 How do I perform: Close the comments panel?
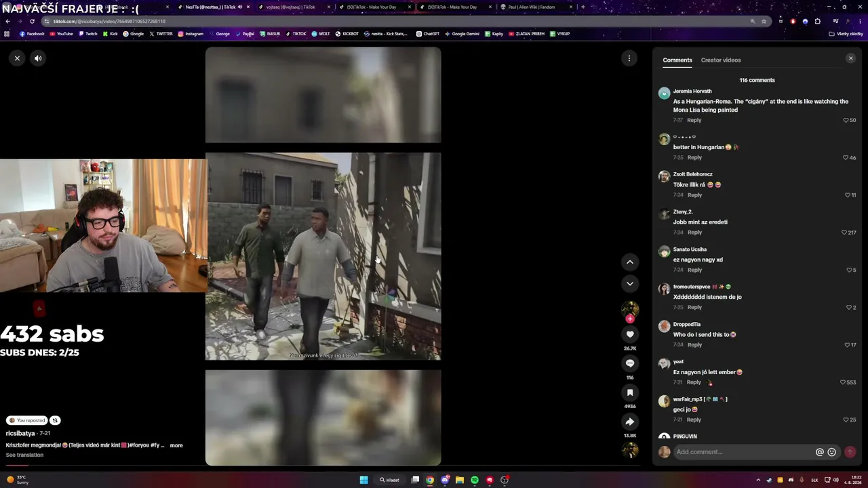pyautogui.click(x=850, y=58)
